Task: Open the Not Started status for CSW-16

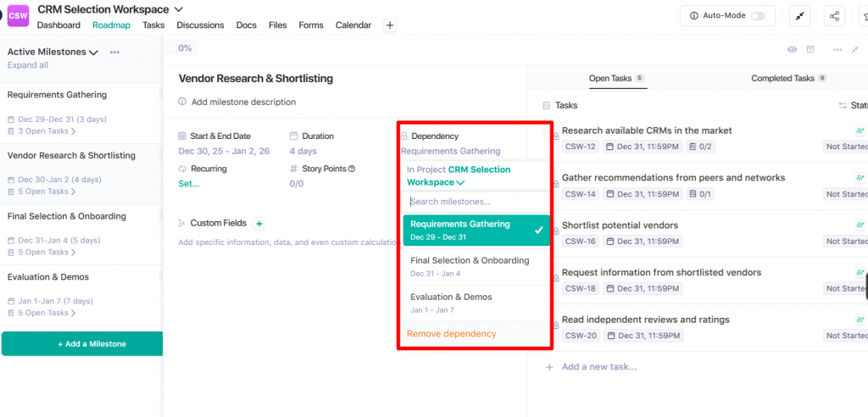Action: click(845, 241)
